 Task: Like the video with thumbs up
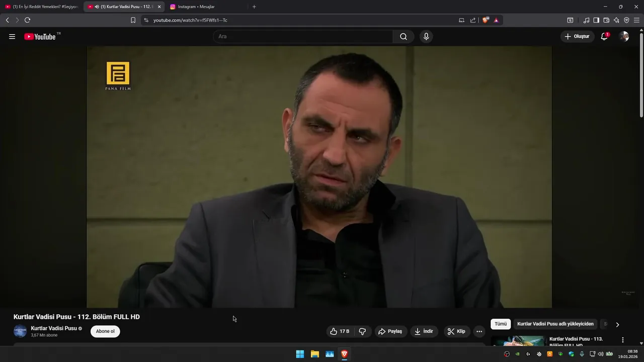(340, 331)
